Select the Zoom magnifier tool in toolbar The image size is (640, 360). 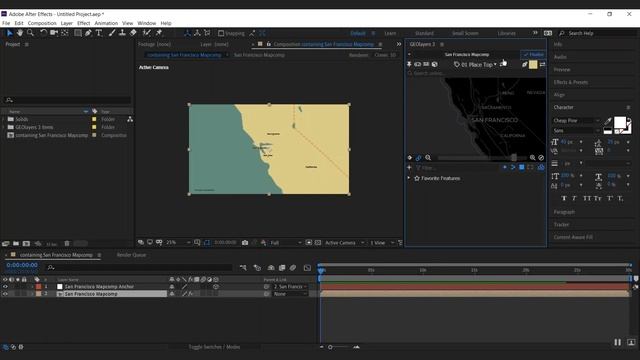(x=30, y=33)
